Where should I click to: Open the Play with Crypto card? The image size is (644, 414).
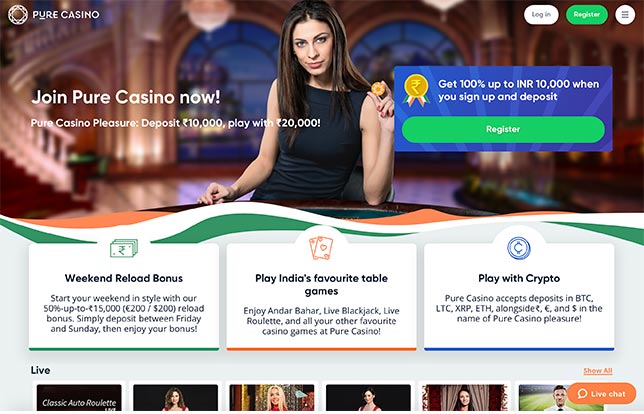point(519,297)
